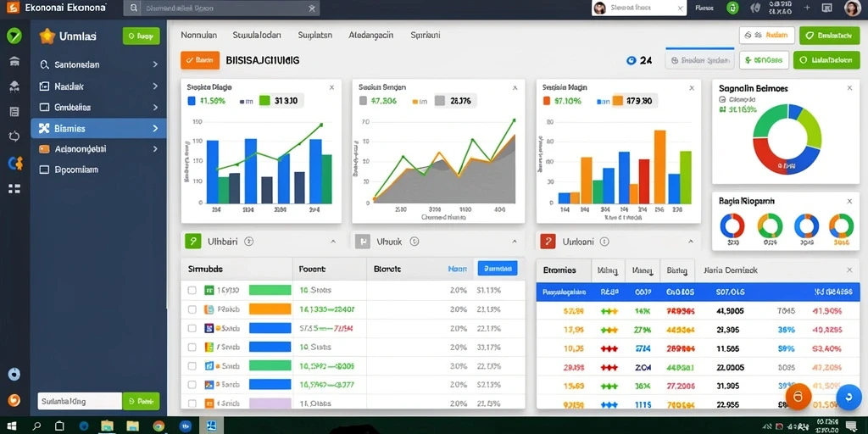Click the gold star icon beside Unmlas
Screen dimensions: 868x434
(x=47, y=36)
